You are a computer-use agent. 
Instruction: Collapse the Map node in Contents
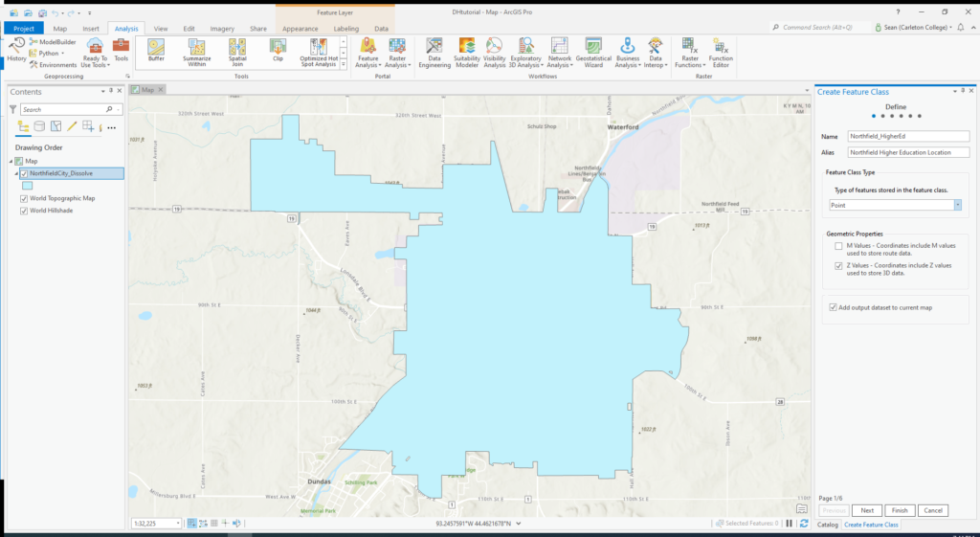pyautogui.click(x=11, y=161)
